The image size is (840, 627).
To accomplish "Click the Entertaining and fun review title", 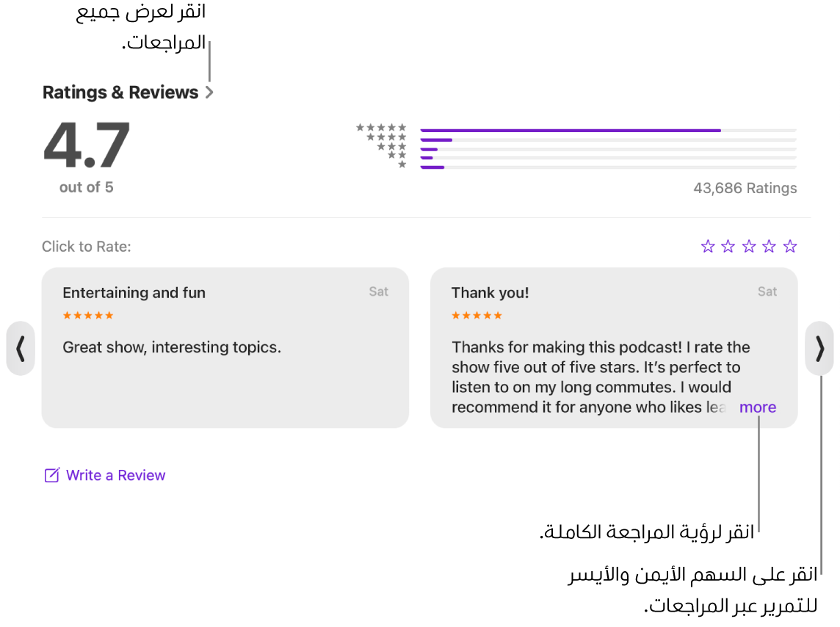I will click(x=134, y=293).
